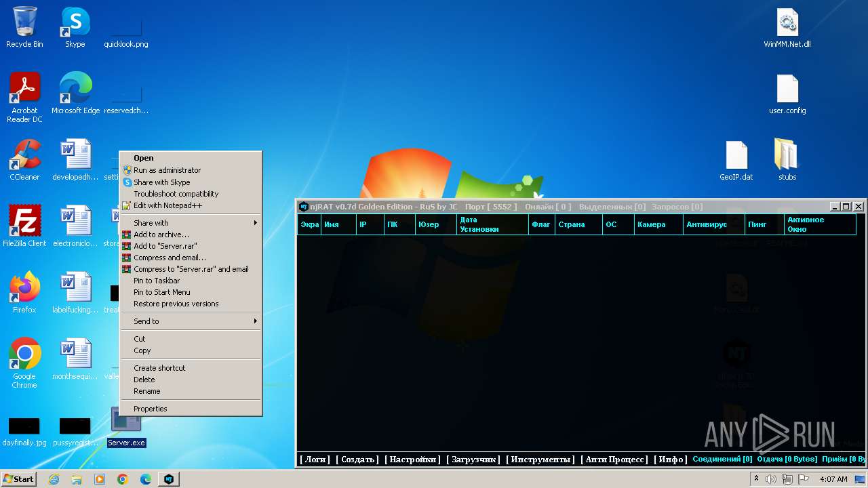Choose Create shortcut entry
Viewport: 868px width, 488px height.
point(191,368)
